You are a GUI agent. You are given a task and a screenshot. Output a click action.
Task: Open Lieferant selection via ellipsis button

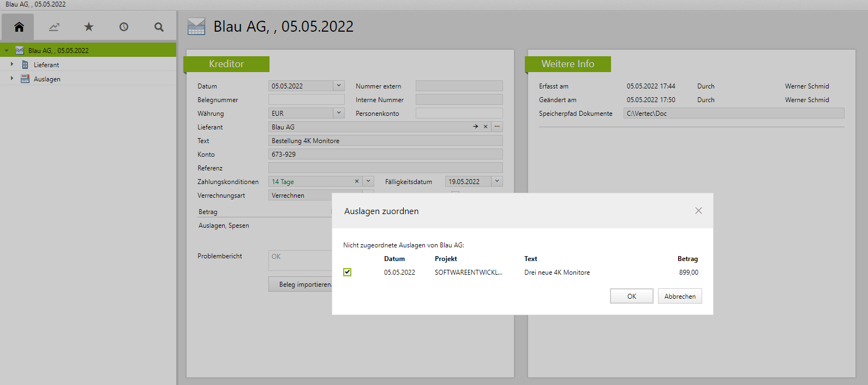(497, 127)
